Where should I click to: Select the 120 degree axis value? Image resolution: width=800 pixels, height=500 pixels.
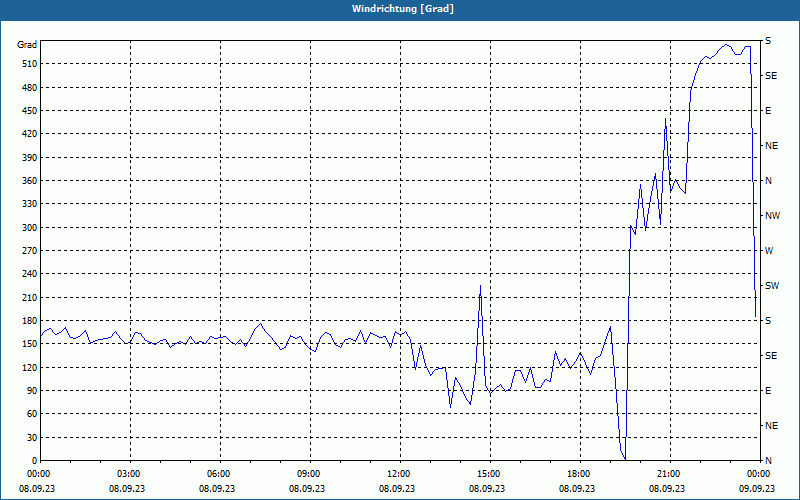29,367
